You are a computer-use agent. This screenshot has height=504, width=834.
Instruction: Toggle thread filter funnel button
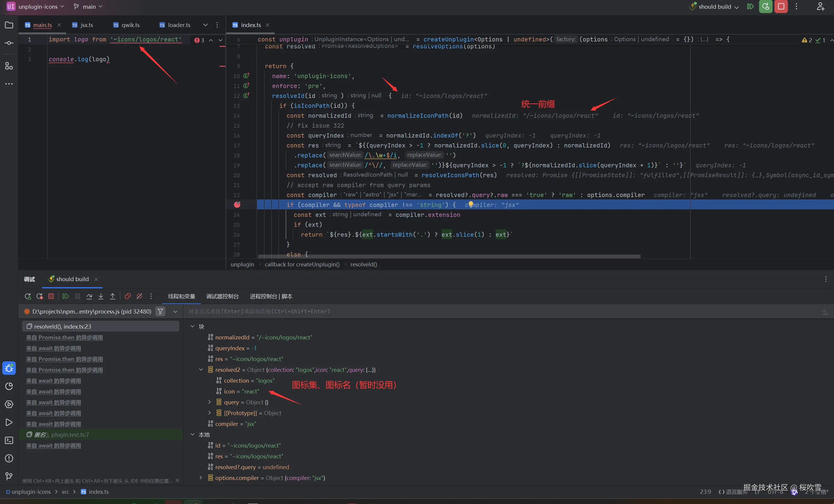tap(160, 311)
